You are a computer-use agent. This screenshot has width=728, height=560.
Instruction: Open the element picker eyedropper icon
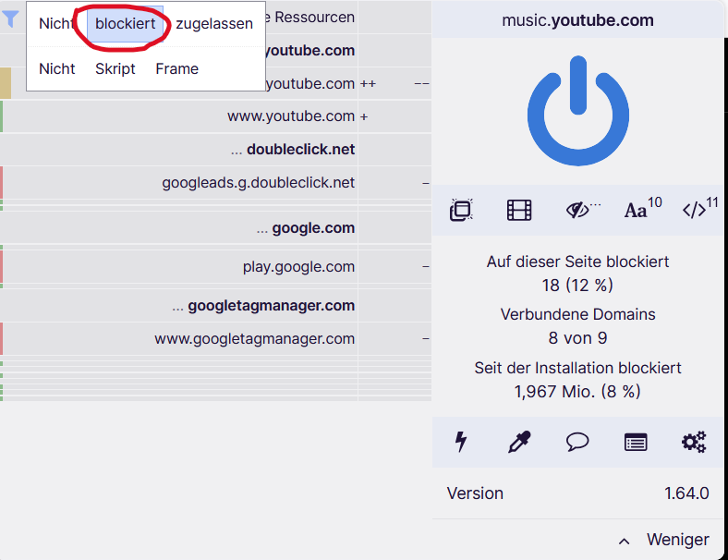click(x=519, y=442)
